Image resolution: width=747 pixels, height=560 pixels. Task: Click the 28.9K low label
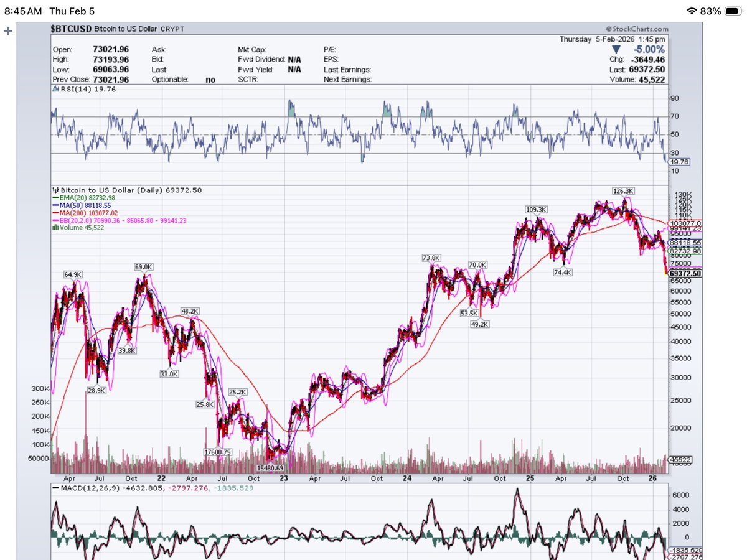(96, 390)
